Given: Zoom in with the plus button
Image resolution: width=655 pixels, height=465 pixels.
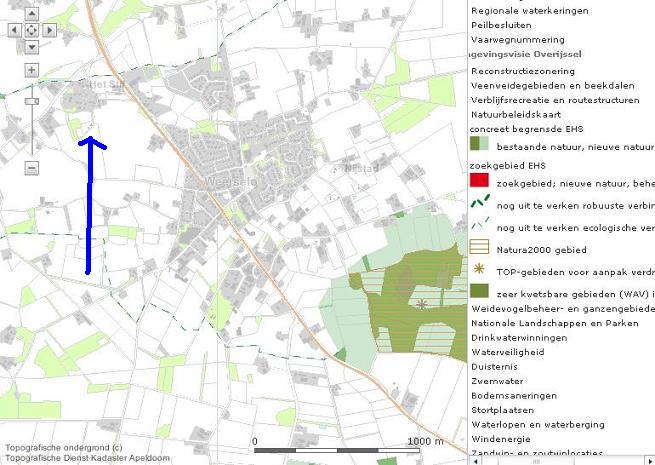Looking at the screenshot, I should 32,70.
